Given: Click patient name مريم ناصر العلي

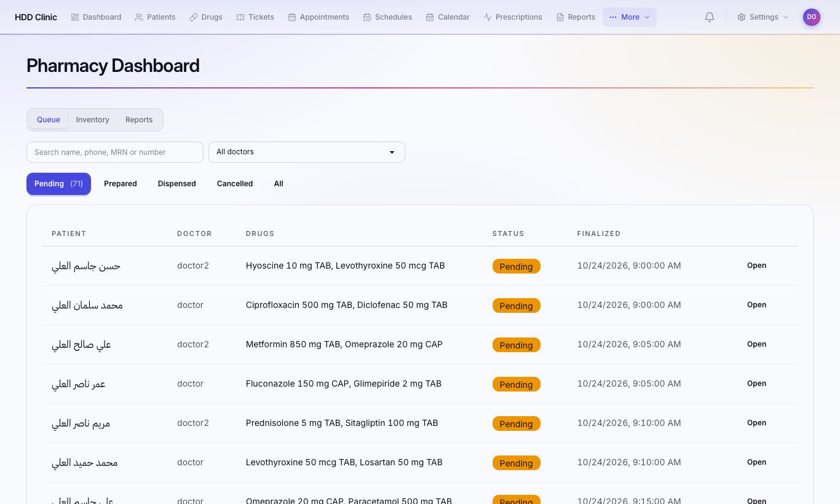Looking at the screenshot, I should point(81,423).
